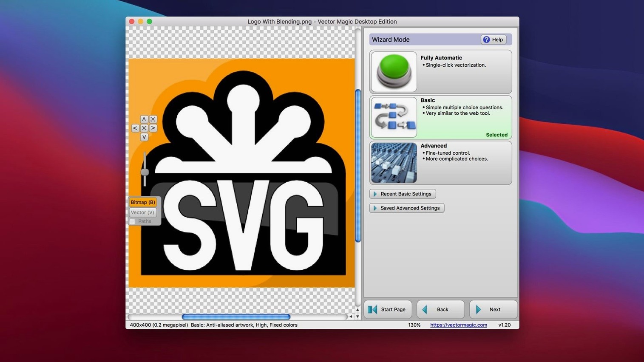644x362 pixels.
Task: Click the SVG logo image in preview
Action: click(241, 173)
